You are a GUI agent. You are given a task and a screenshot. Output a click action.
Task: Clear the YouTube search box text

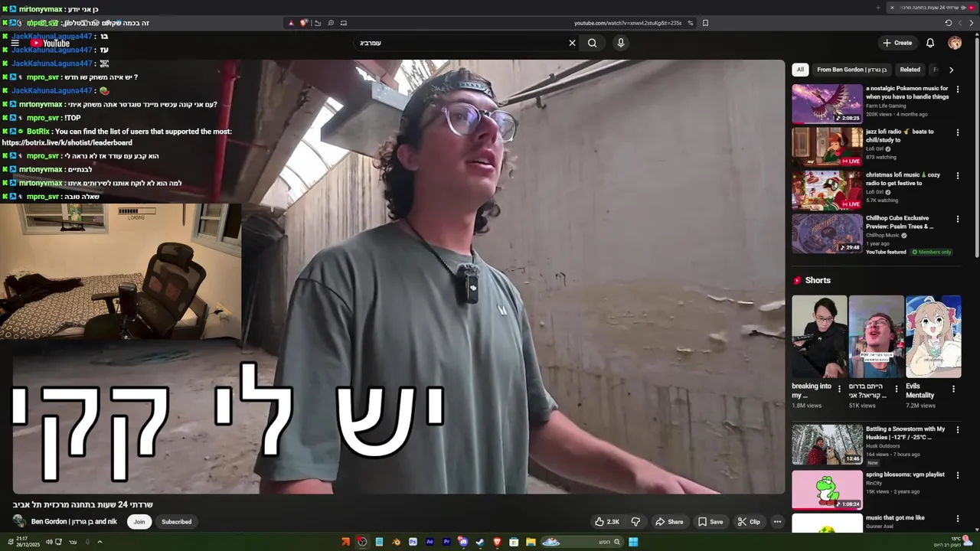[572, 43]
